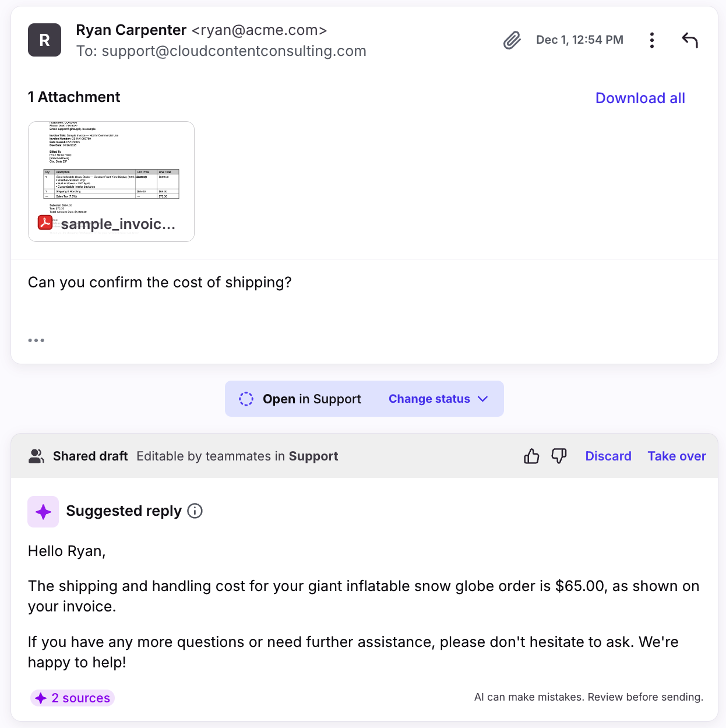Discard the shared draft
The image size is (726, 728).
pos(608,456)
